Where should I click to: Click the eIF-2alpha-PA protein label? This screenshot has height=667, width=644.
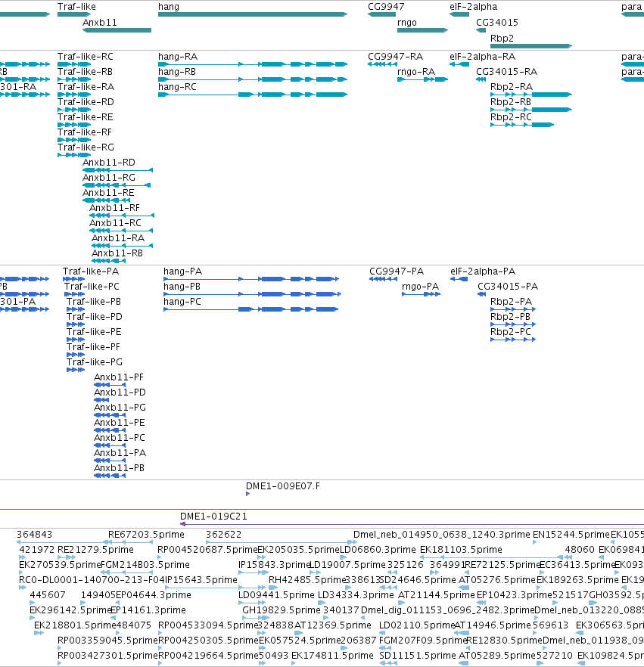coord(483,271)
